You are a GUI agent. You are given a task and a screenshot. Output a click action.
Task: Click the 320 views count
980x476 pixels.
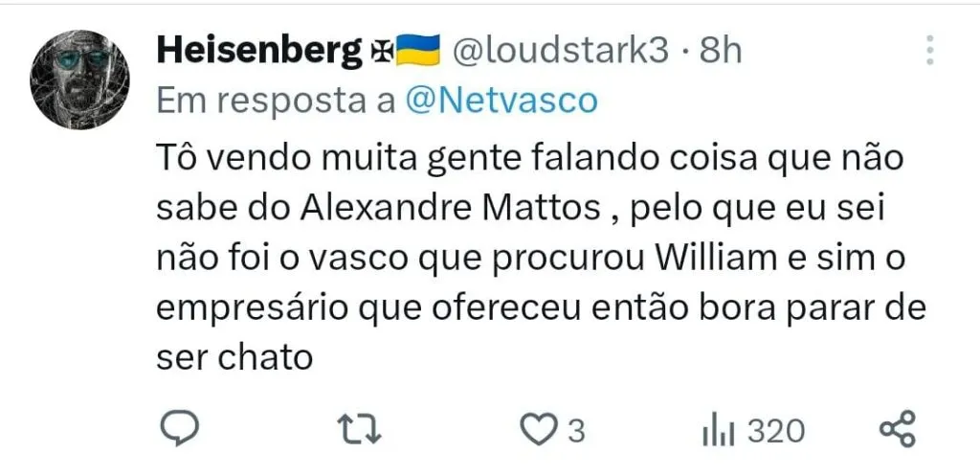775,432
